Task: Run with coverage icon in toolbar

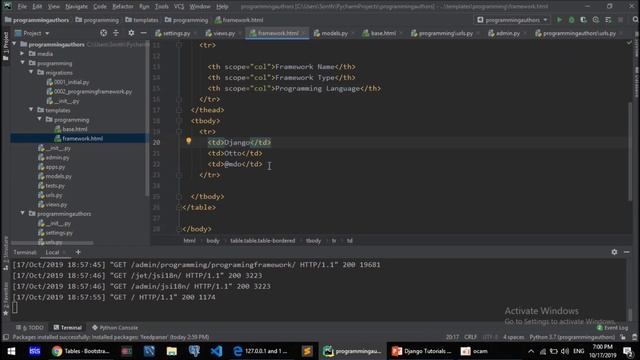Action: pyautogui.click(x=584, y=20)
